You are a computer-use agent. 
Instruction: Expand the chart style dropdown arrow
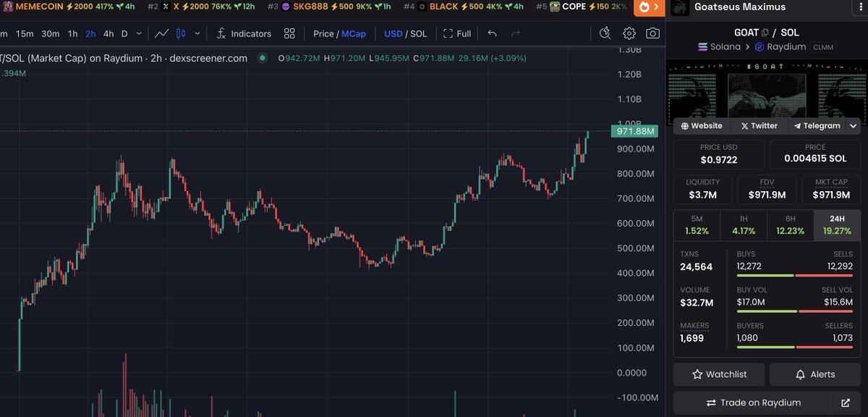tap(197, 33)
